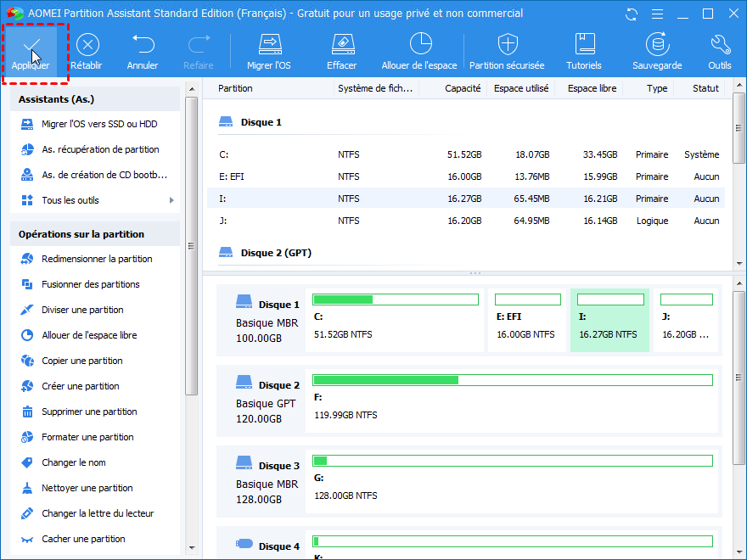Select the C: partition usage bar on Disque 1
This screenshot has width=747, height=560.
[x=394, y=300]
